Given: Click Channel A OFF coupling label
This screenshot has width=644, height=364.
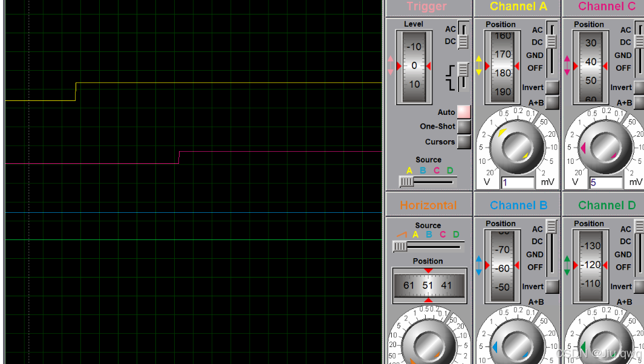Looking at the screenshot, I should click(535, 68).
